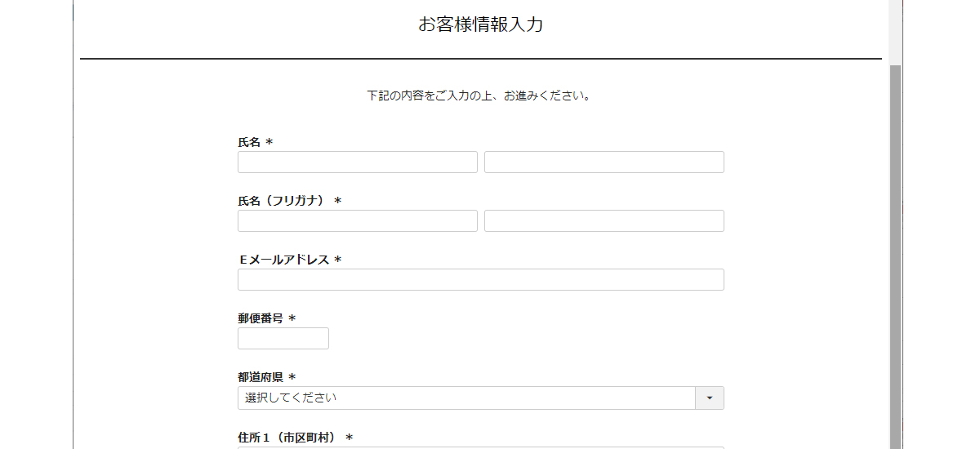Click the first 氏名 name input field
The height and width of the screenshot is (449, 980).
(357, 162)
